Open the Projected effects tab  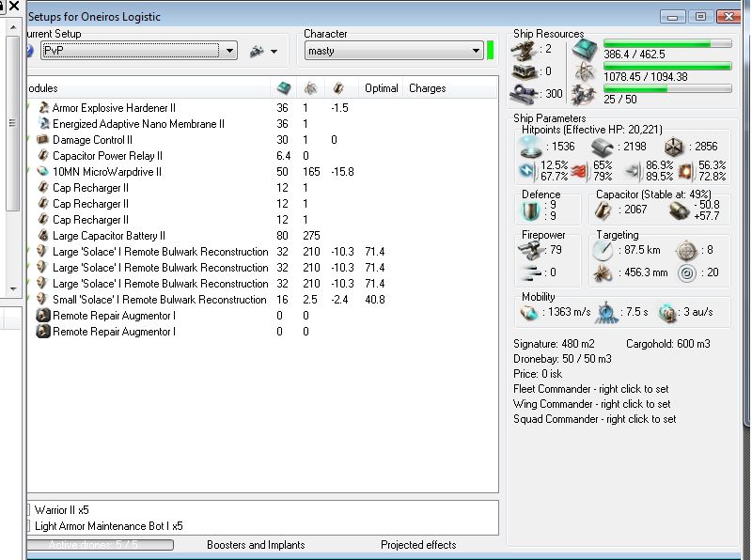point(418,545)
